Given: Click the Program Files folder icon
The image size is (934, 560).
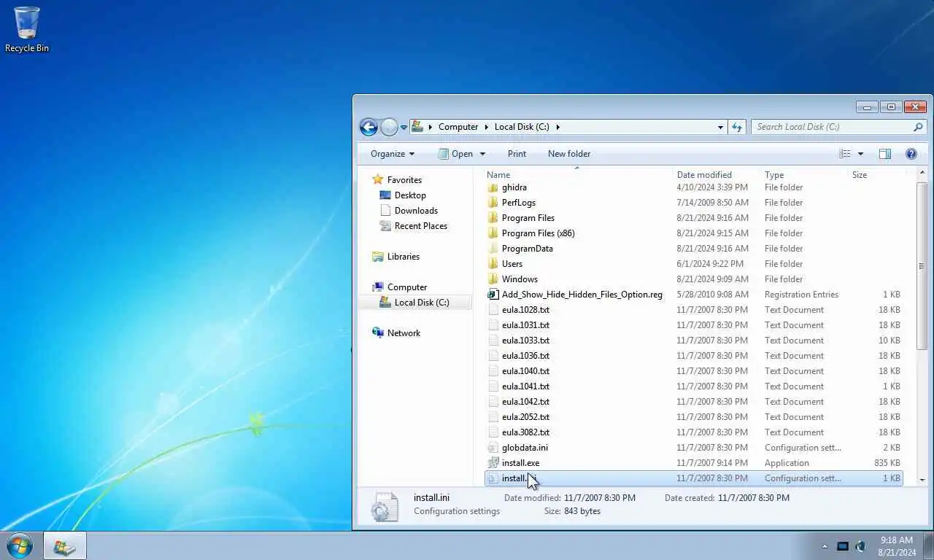Looking at the screenshot, I should (x=493, y=218).
